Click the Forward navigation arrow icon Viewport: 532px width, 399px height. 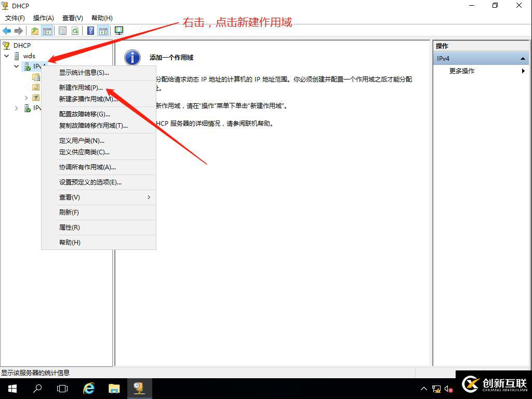pyautogui.click(x=19, y=30)
